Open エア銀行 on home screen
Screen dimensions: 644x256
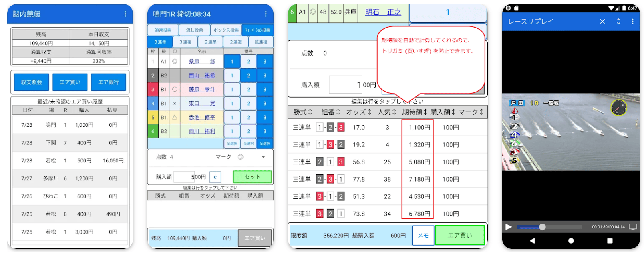108,82
